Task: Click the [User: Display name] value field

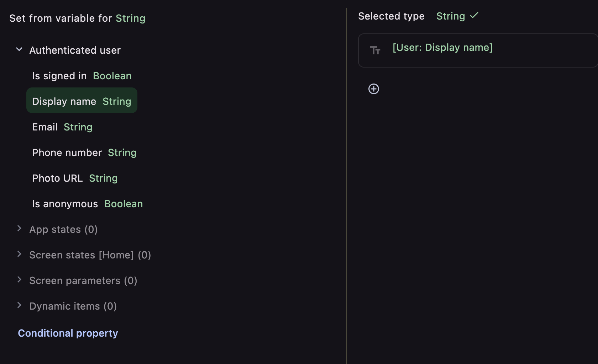Action: 478,50
